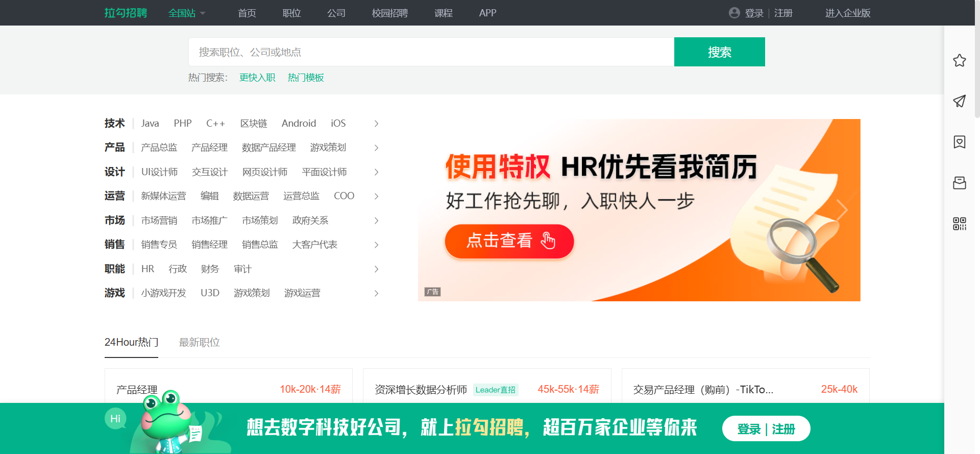
Task: Expand the 销售 category row arrow
Action: click(x=376, y=245)
